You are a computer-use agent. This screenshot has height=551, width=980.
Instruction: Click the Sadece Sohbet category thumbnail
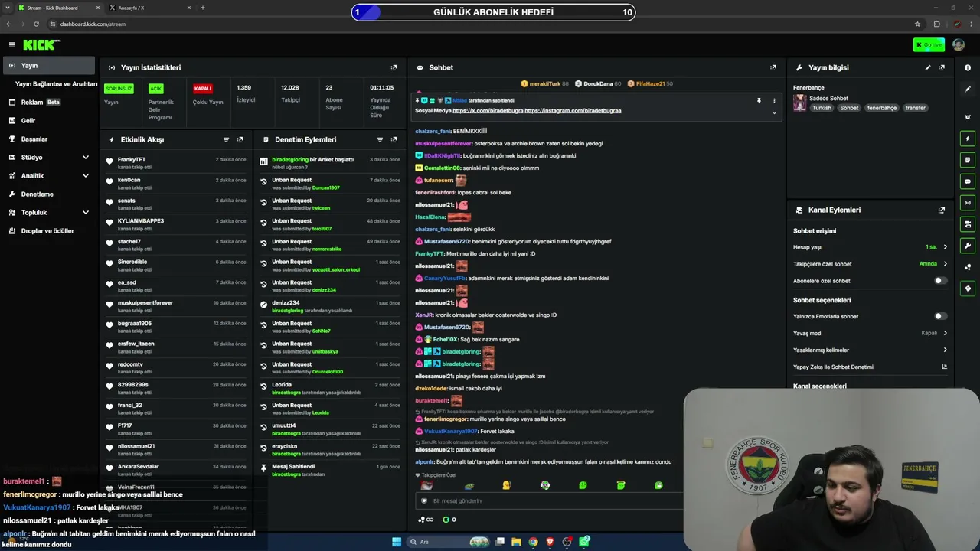pos(799,103)
